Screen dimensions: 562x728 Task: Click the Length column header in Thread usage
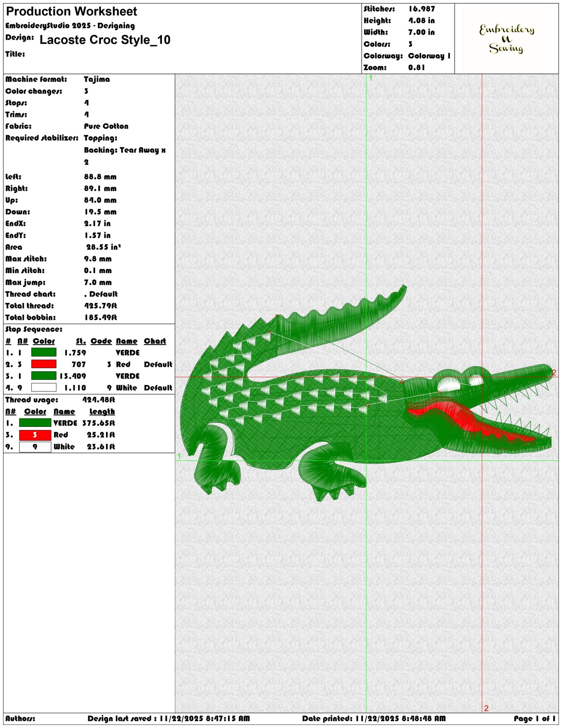coord(102,412)
